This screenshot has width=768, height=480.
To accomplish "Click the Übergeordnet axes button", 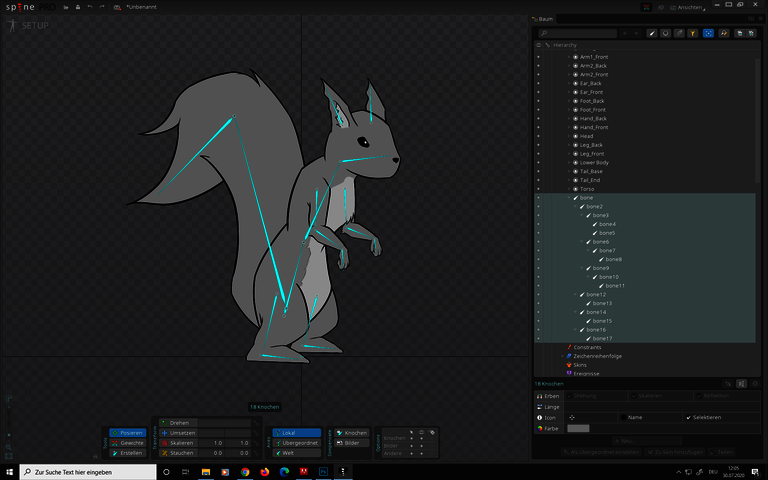I will [x=296, y=443].
